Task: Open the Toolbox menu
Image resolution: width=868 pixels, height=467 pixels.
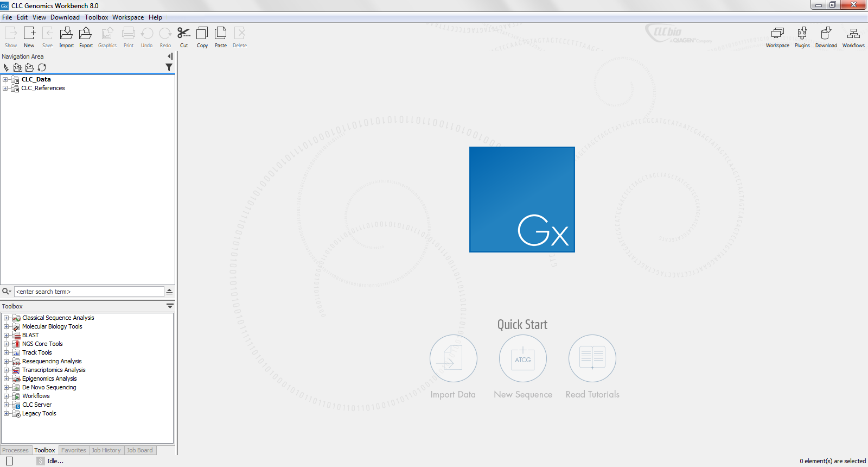Action: [97, 17]
